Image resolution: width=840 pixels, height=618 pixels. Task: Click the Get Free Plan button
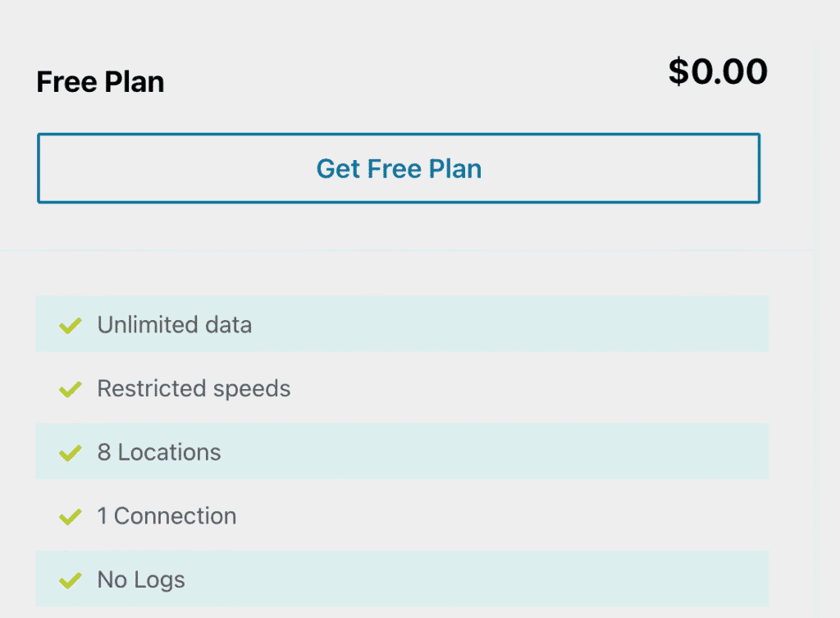(x=399, y=168)
